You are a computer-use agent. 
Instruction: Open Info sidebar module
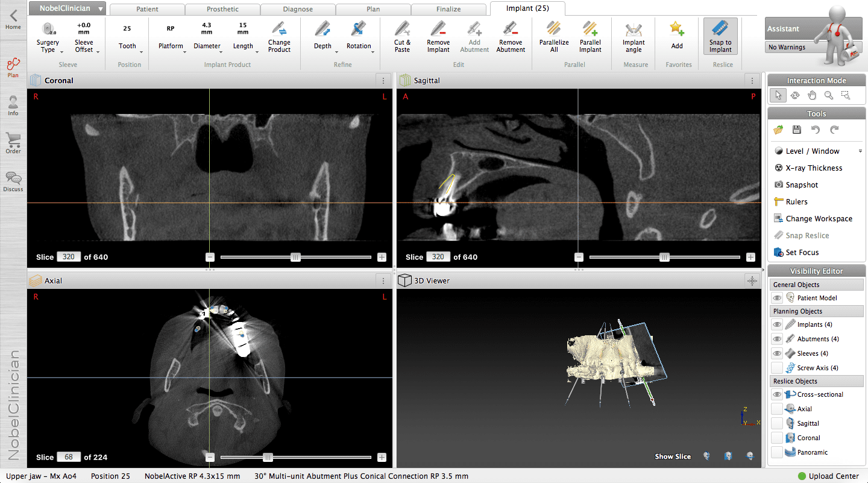pos(13,106)
